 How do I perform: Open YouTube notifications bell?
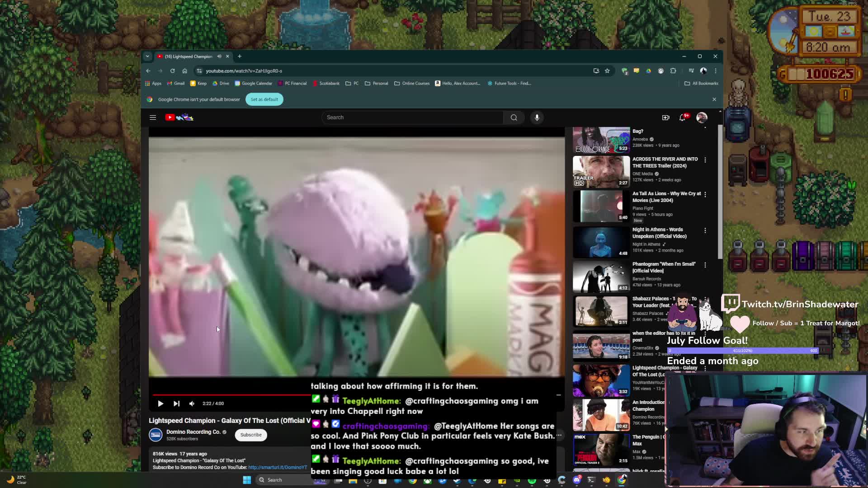click(683, 117)
